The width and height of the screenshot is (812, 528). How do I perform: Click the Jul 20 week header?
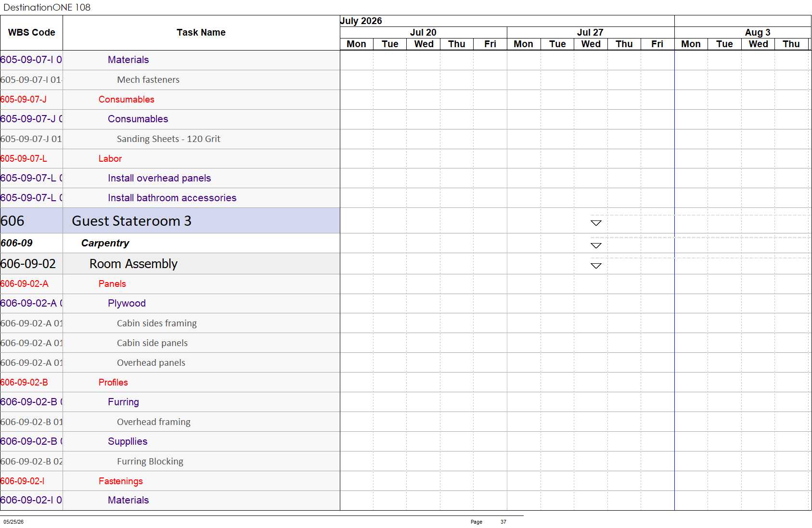pyautogui.click(x=423, y=32)
